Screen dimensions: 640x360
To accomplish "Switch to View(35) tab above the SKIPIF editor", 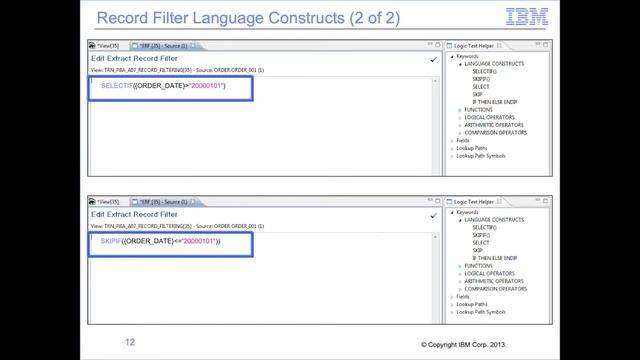I will click(104, 202).
